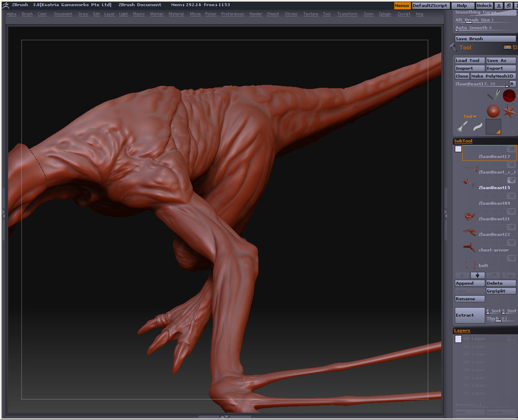Click the restore window icon in title bar
The width and height of the screenshot is (518, 420).
click(x=509, y=6)
